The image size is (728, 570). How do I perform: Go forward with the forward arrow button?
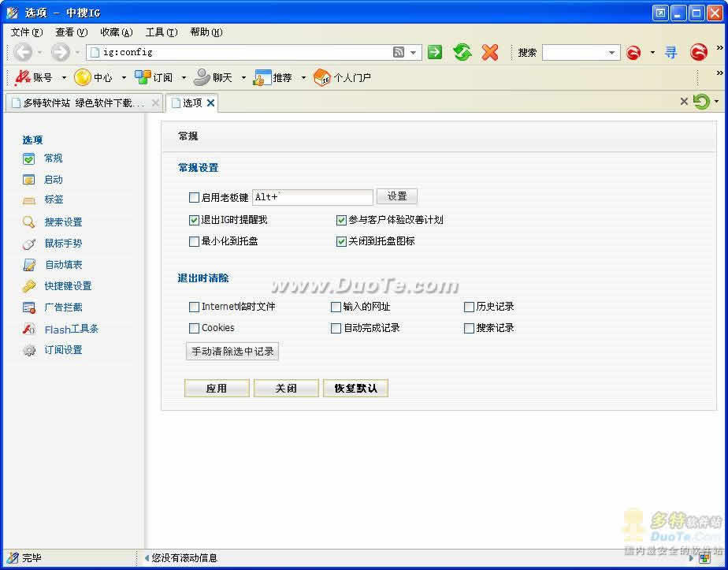coord(60,52)
